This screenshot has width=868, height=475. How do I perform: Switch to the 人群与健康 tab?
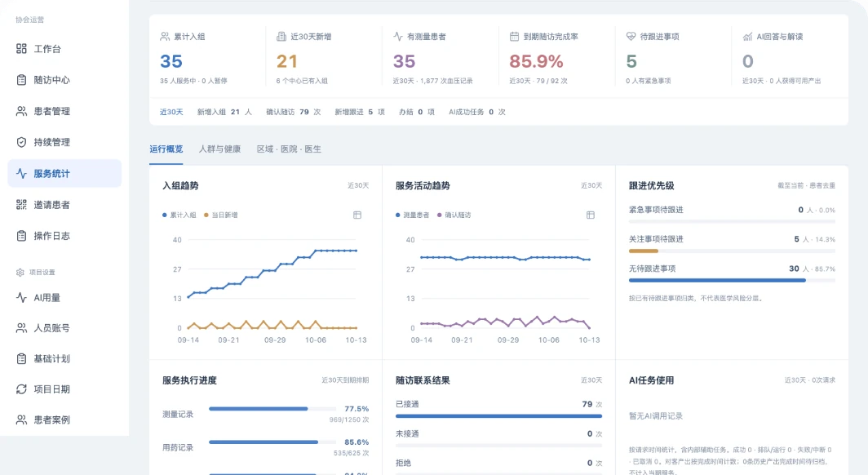click(219, 149)
